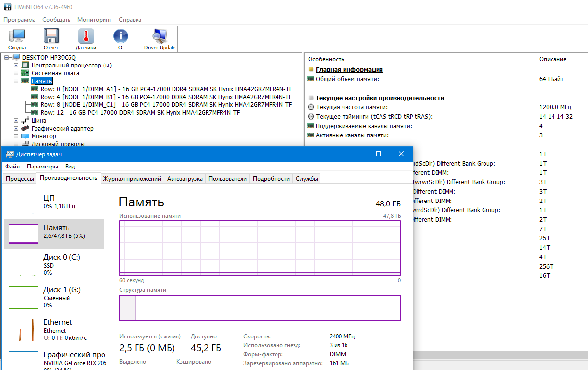The image size is (588, 370).
Task: Click the RAM icon of Row: 4 DIMM_B1
Action: click(34, 97)
